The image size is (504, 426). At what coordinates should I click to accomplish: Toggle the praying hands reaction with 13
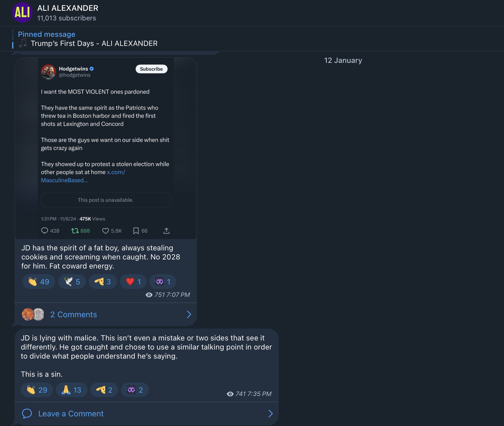[x=72, y=390]
